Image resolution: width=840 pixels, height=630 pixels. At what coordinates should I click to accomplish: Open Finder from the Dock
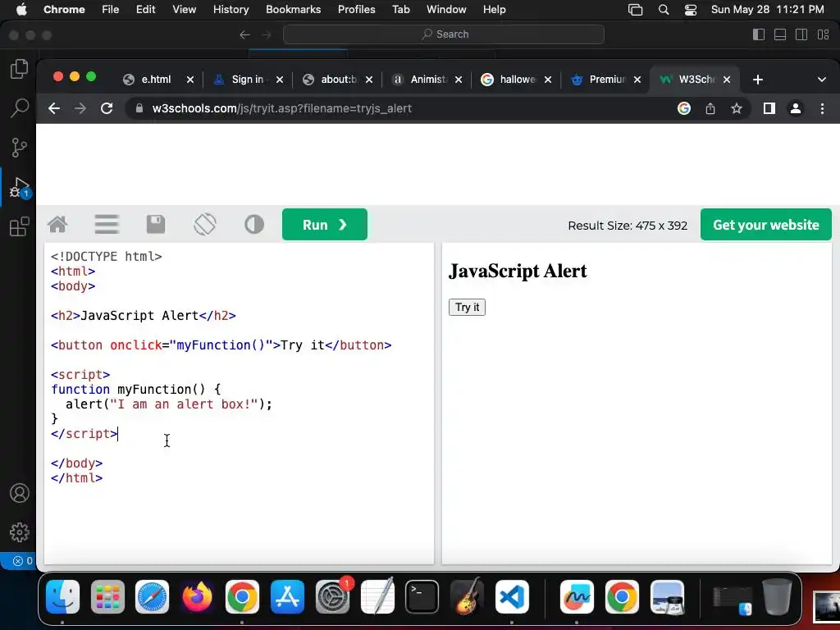tap(62, 597)
